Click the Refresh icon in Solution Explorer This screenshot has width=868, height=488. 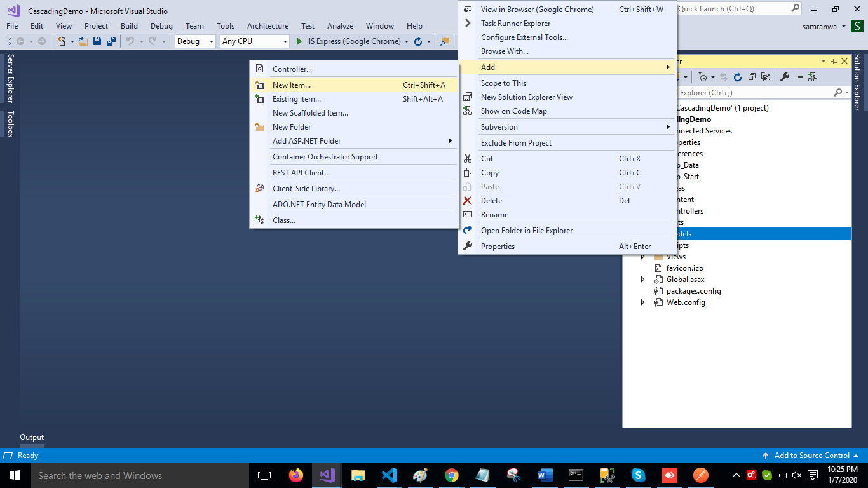(x=738, y=77)
